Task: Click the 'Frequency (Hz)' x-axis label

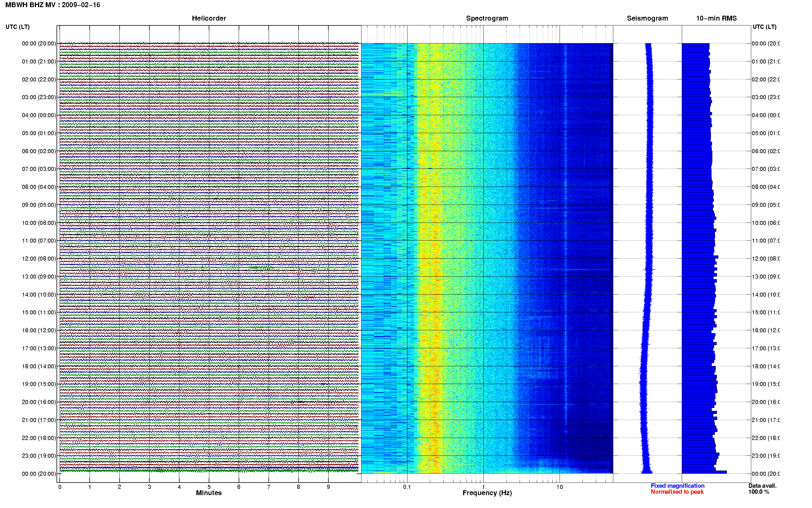Action: (487, 493)
